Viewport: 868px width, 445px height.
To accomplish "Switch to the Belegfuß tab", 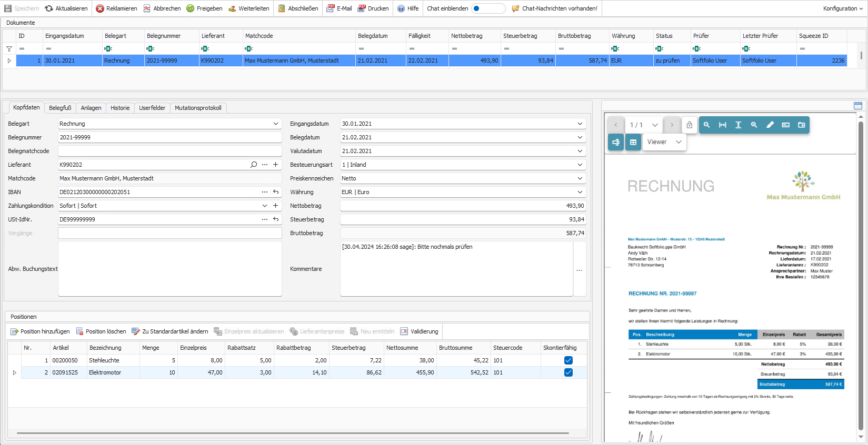I will 60,108.
